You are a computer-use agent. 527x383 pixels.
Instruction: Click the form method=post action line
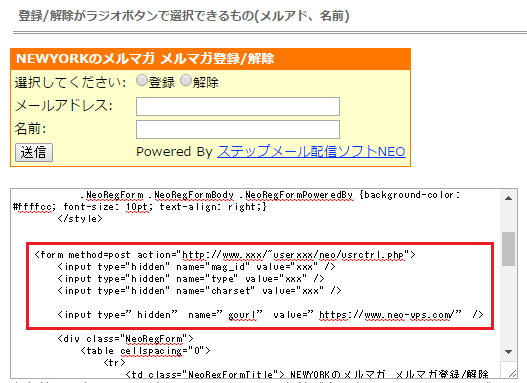[225, 255]
